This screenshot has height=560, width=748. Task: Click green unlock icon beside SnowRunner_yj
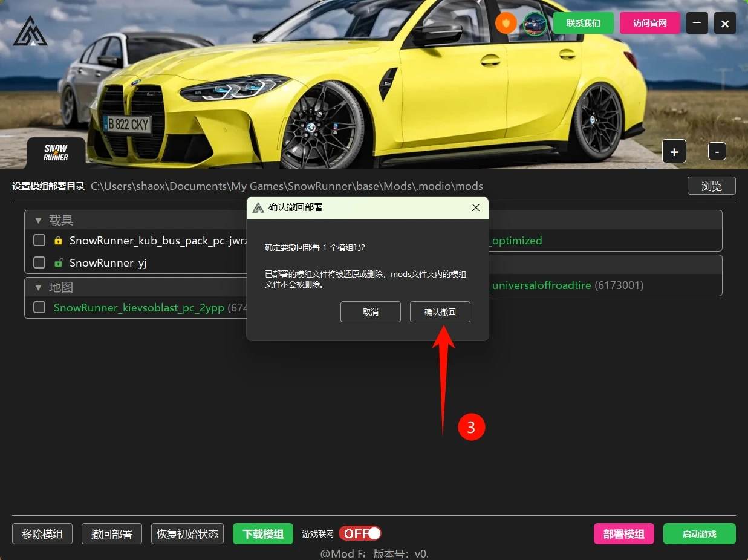[x=58, y=263]
